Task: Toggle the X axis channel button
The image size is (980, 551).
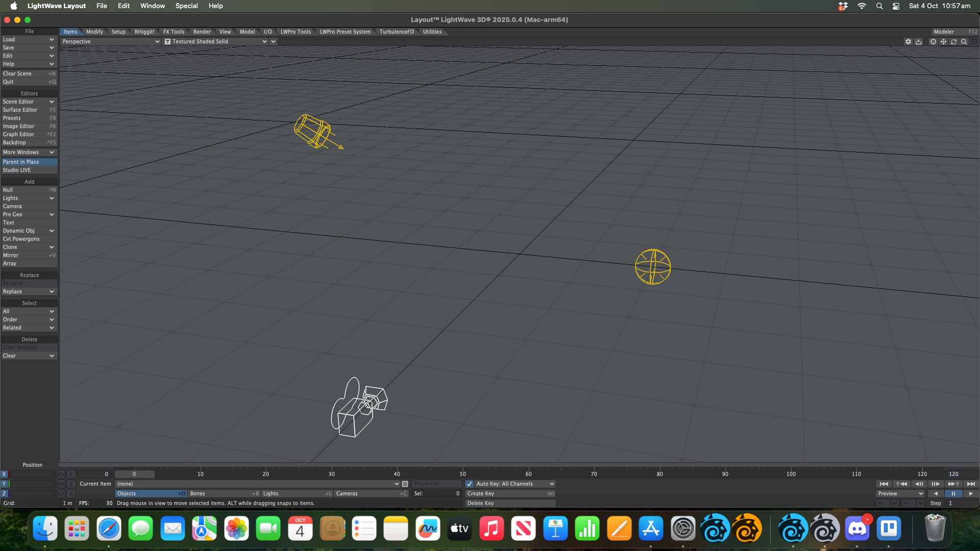Action: [x=4, y=474]
